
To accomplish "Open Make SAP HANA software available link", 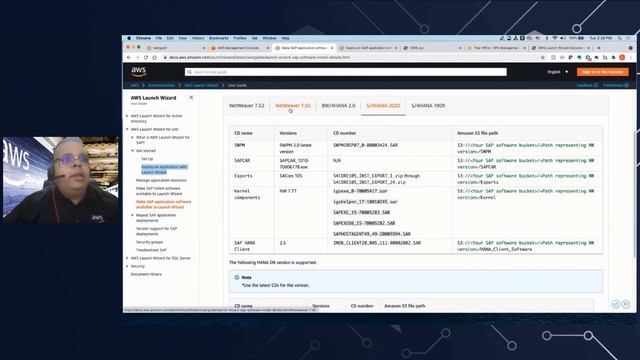I will tap(159, 191).
